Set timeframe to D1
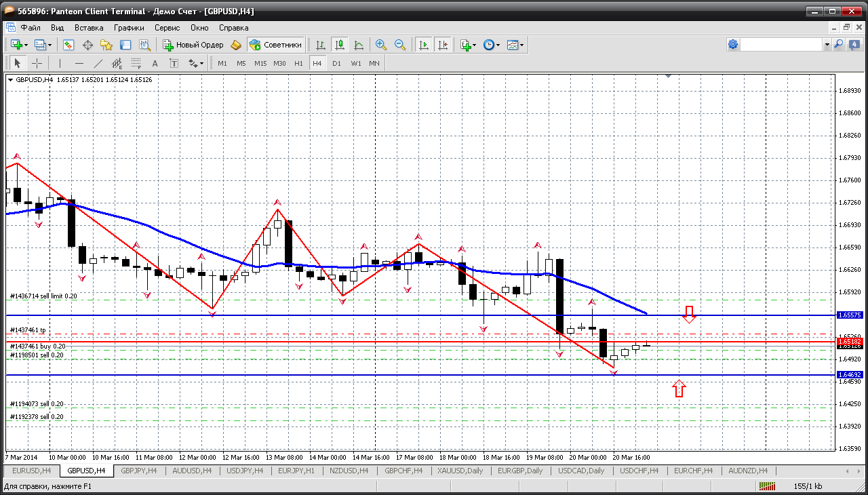Viewport: 868px width, 495px height. [336, 63]
